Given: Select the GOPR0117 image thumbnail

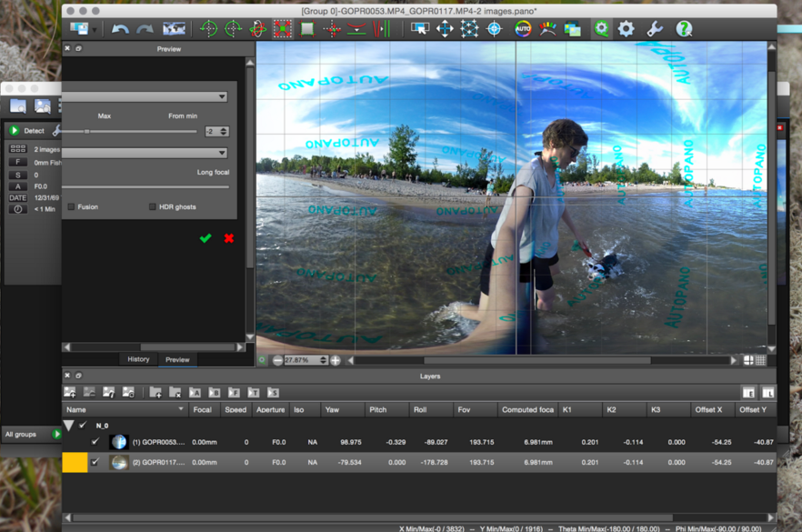Looking at the screenshot, I should (118, 462).
